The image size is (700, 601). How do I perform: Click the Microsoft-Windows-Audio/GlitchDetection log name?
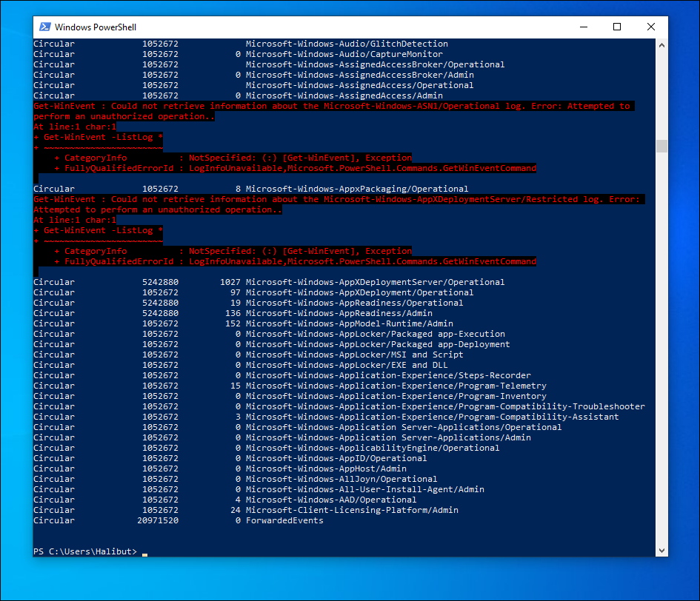pyautogui.click(x=347, y=44)
